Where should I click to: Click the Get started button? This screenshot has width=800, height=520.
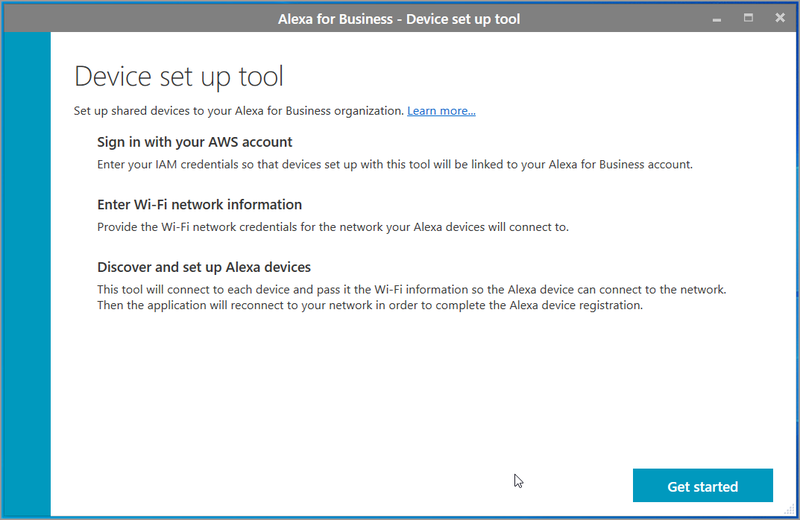703,485
